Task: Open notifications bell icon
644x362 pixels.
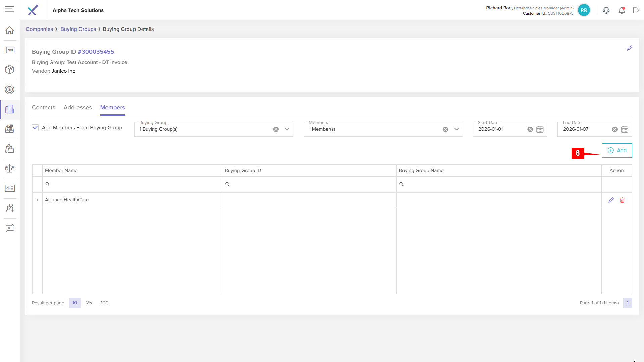Action: (622, 10)
